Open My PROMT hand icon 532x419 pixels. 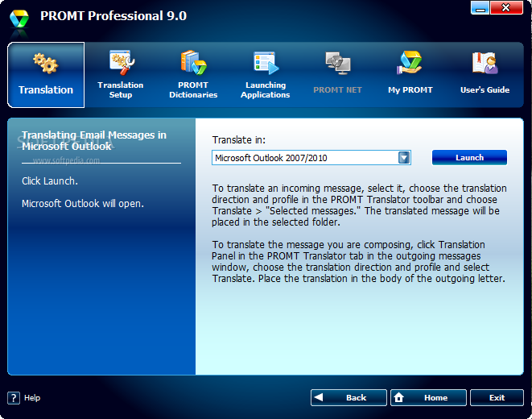tap(410, 63)
